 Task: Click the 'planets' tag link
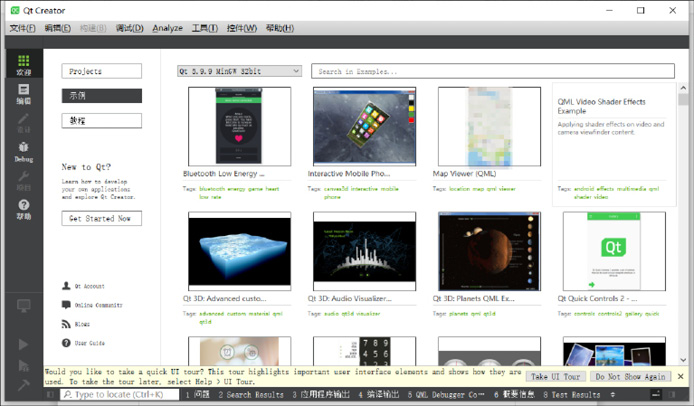[x=459, y=314]
